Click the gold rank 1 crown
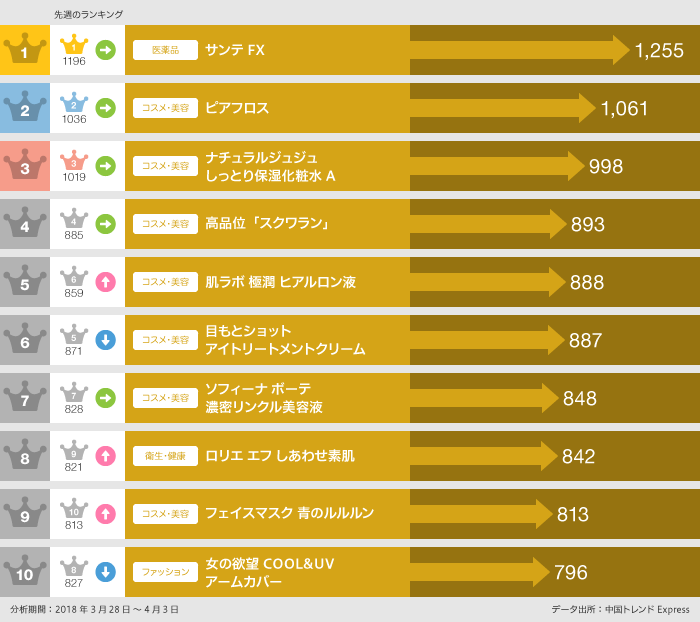The image size is (700, 622). click(24, 50)
